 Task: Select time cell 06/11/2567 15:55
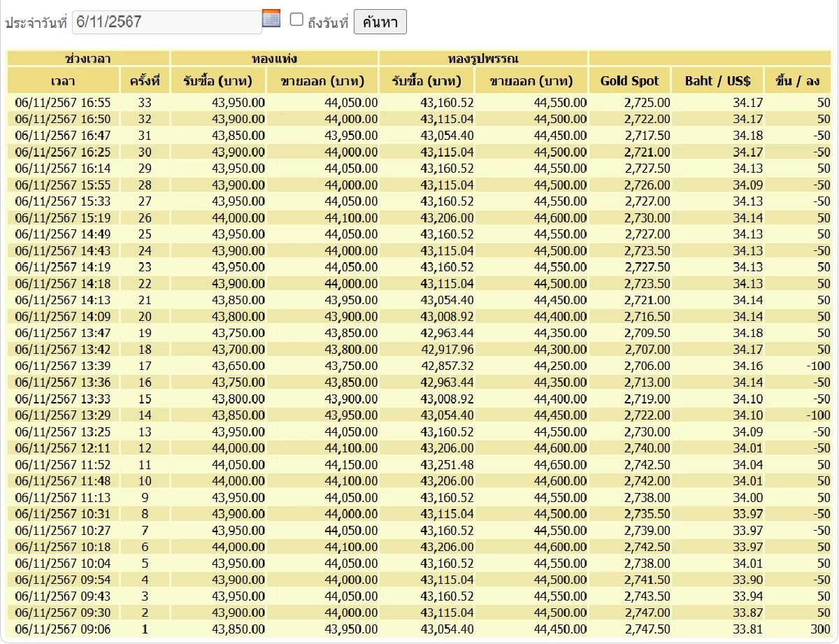point(63,185)
